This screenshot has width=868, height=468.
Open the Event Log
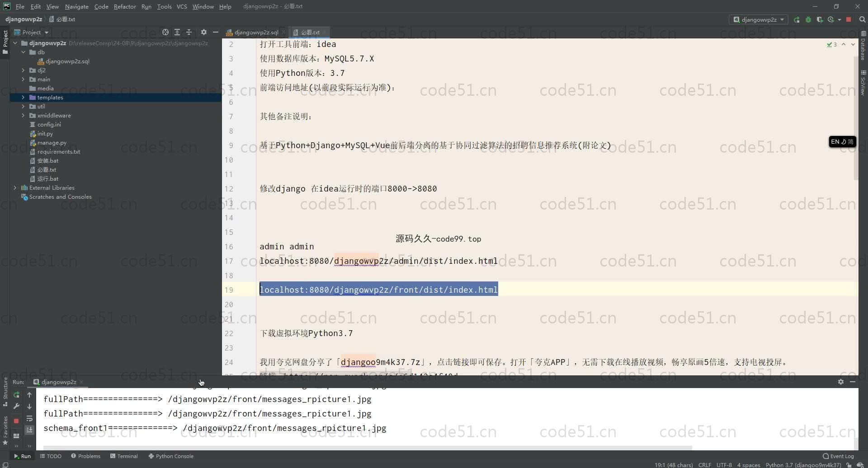pyautogui.click(x=839, y=456)
